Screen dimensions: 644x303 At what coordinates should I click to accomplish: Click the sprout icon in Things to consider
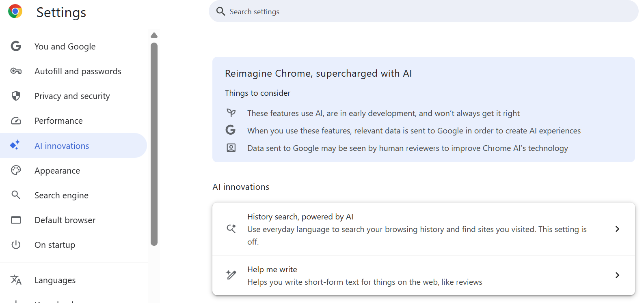231,113
